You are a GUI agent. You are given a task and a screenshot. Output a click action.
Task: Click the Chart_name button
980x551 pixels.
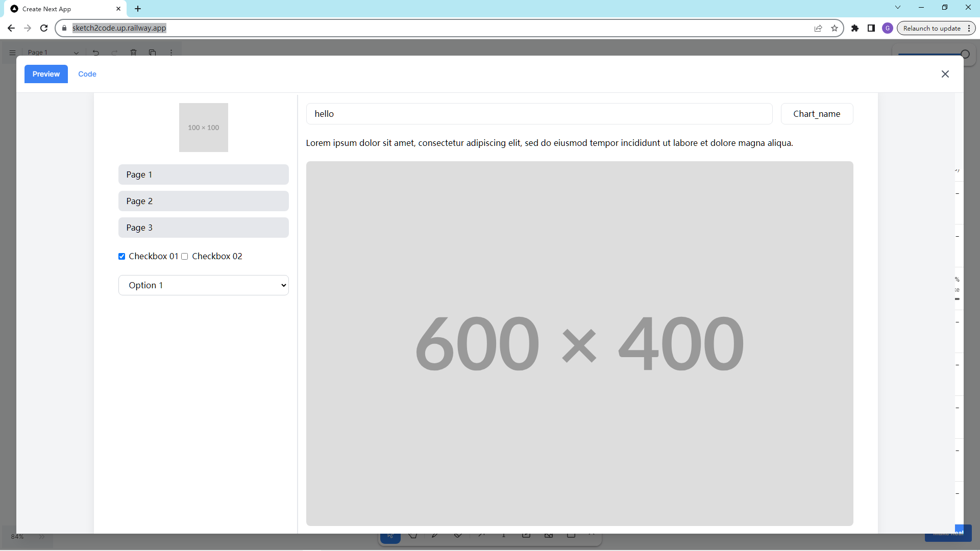(817, 114)
